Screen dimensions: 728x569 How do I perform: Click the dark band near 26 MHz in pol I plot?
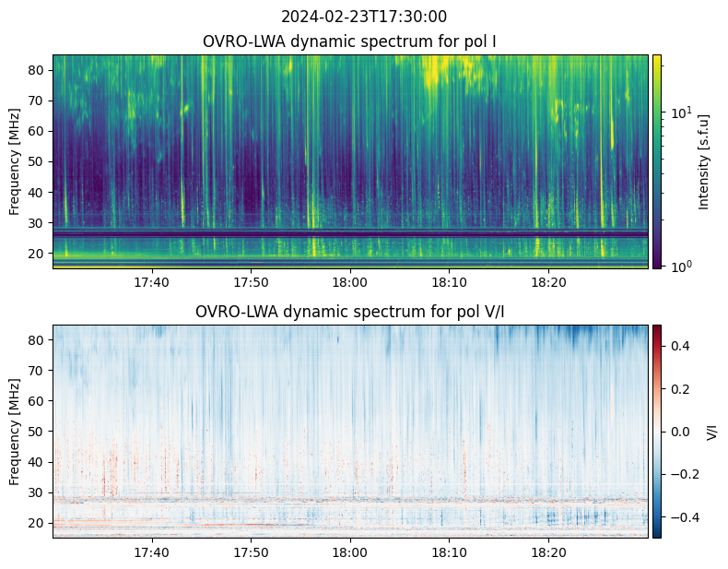click(x=350, y=235)
